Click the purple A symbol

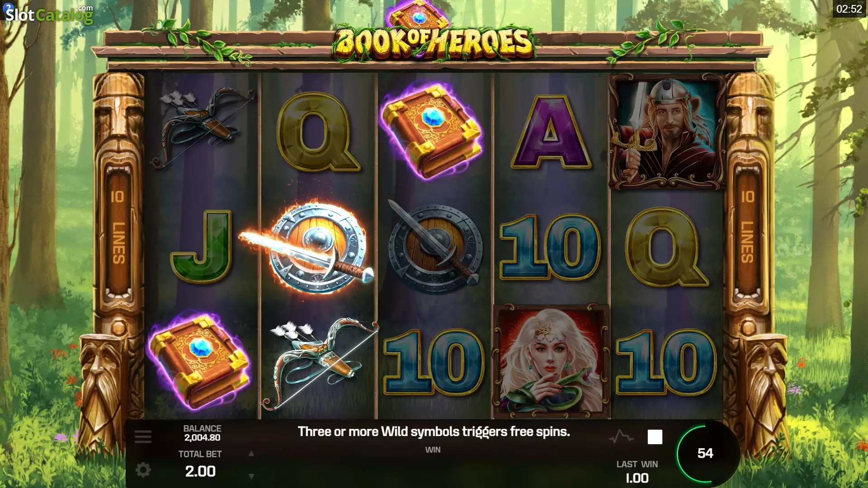[551, 132]
